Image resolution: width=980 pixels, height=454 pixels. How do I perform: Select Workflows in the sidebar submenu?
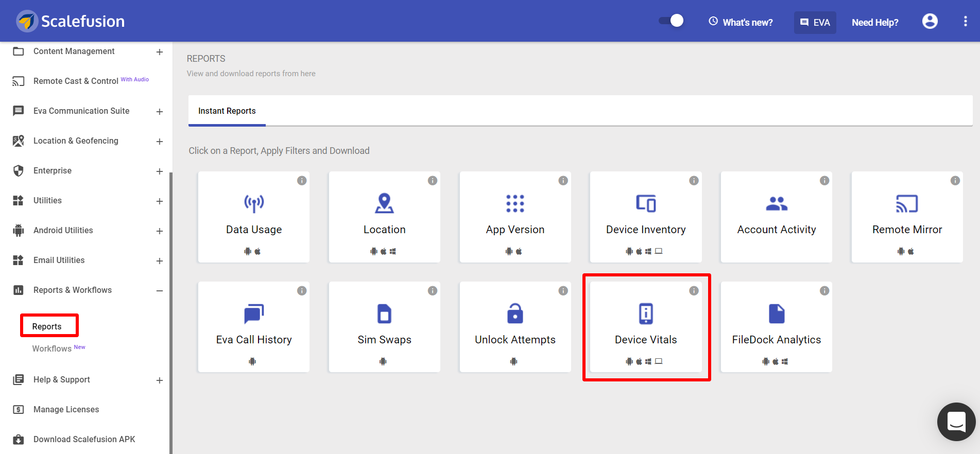coord(52,348)
